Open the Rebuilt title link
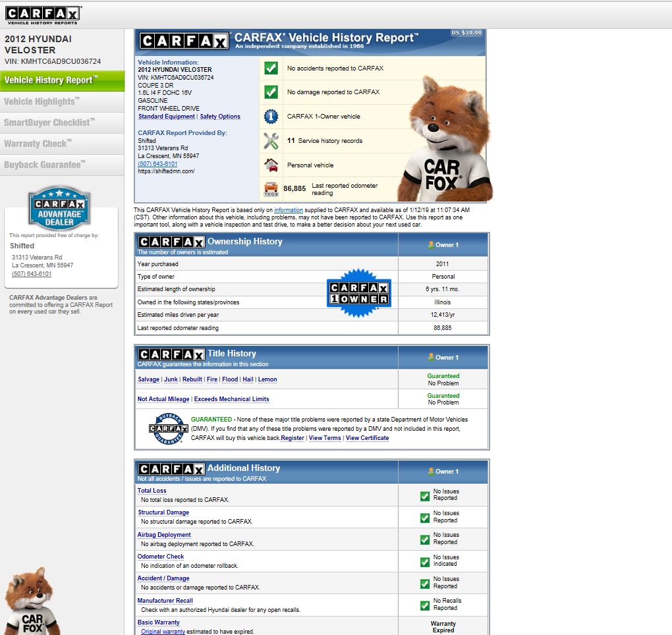Screen dimensions: 672x635 [192, 379]
